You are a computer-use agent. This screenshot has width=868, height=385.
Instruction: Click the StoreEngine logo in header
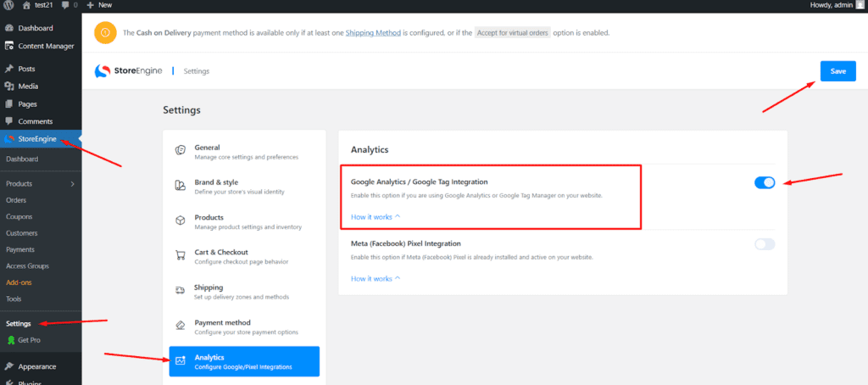click(x=128, y=71)
